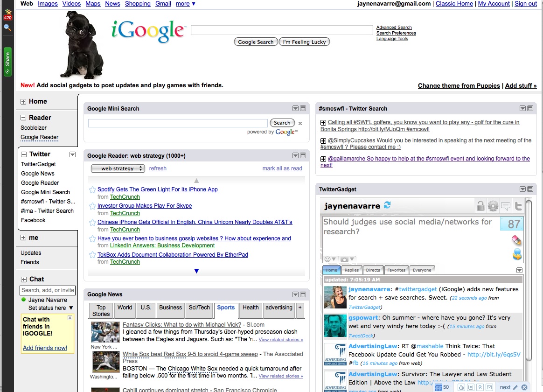The width and height of the screenshot is (543, 392).
Task: Open the magnifier search icon in left bar
Action: tap(7, 28)
